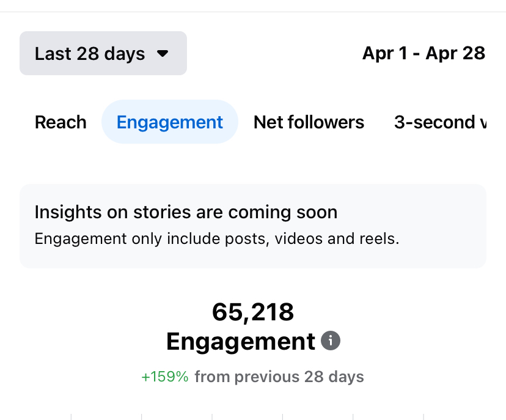Switch to the Reach tab

(61, 122)
